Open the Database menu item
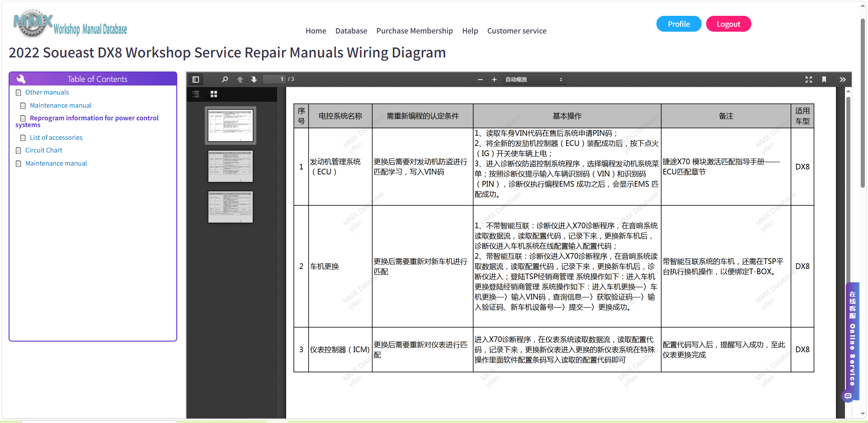Viewport: 868px width, 423px height. point(351,31)
